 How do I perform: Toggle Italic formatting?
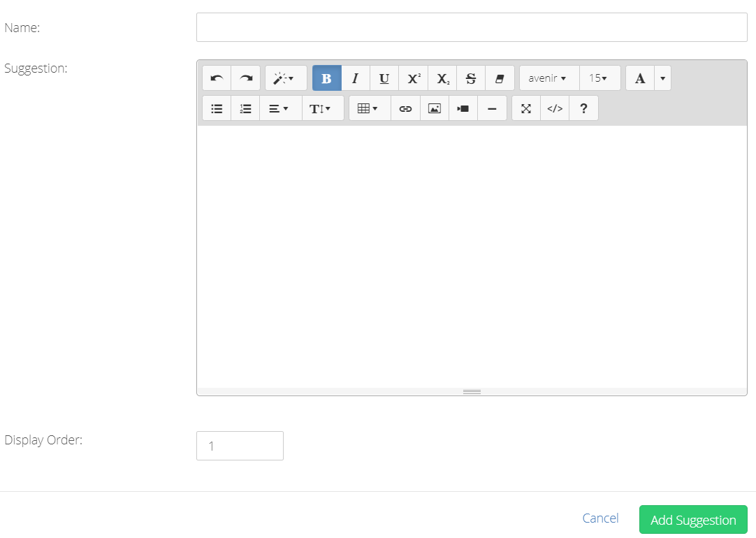tap(356, 78)
